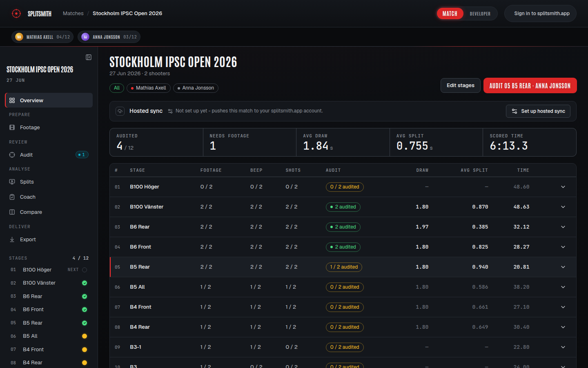Screen dimensions: 588x368
Task: Click the yellow status dot for sidebar stage B5 All
Action: pyautogui.click(x=85, y=336)
